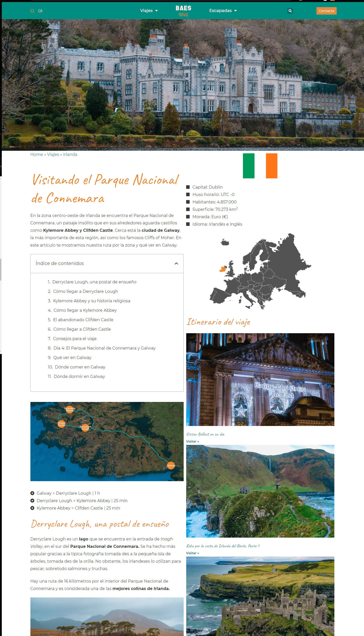Screen dimensions: 364x636
Task: Open the Northern Ireland coast waterfall photo
Action: click(260, 491)
